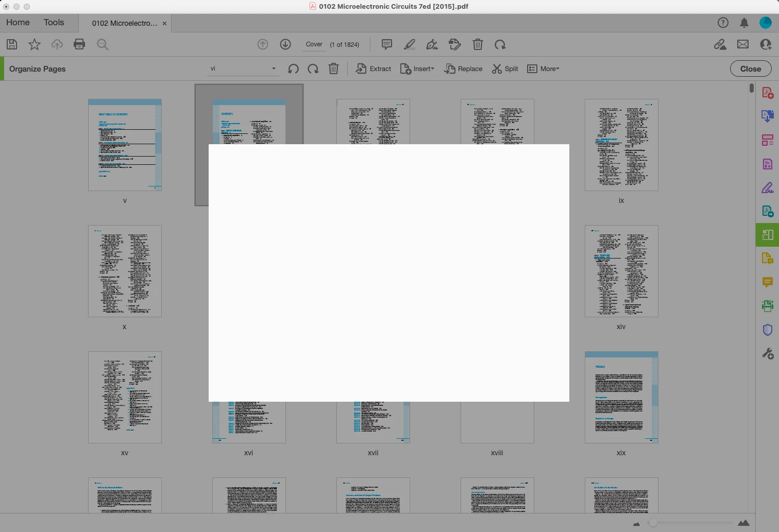Switch to the Home tab
Screen dimensions: 779x532
(x=18, y=23)
